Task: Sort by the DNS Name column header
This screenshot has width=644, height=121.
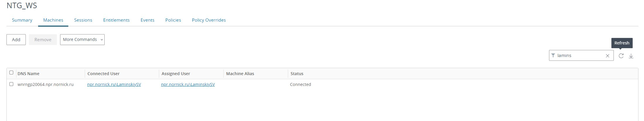Action: point(28,74)
